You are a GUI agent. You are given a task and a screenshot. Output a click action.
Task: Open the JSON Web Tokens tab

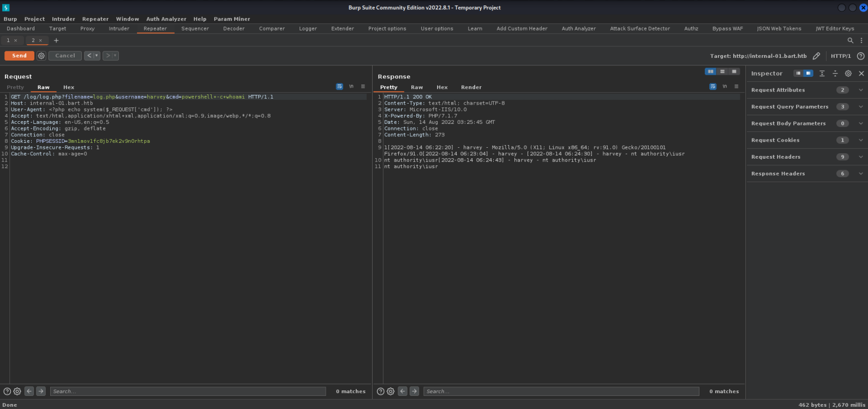(x=779, y=28)
